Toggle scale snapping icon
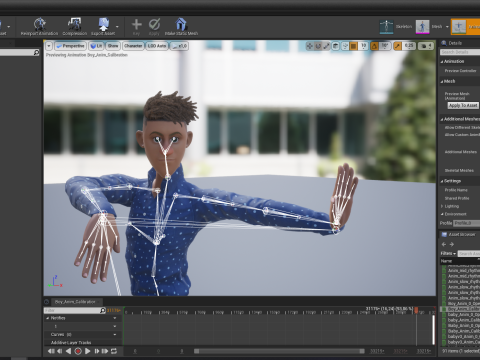 (x=397, y=46)
